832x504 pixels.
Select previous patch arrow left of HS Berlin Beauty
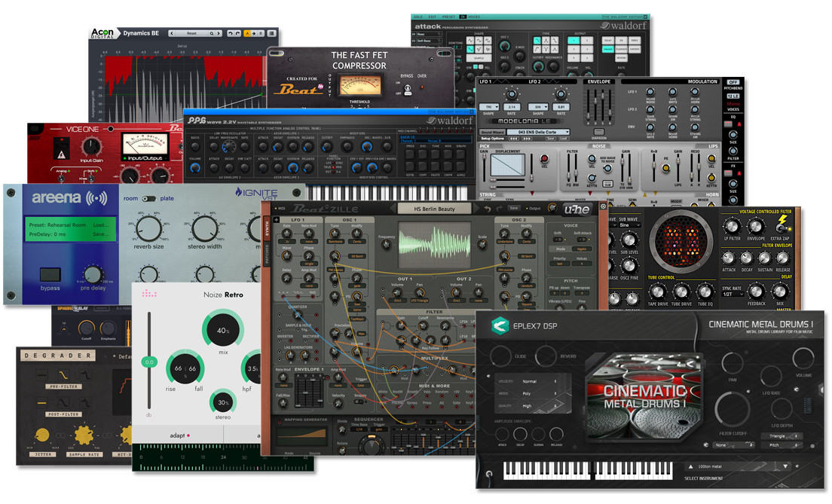pos(393,209)
